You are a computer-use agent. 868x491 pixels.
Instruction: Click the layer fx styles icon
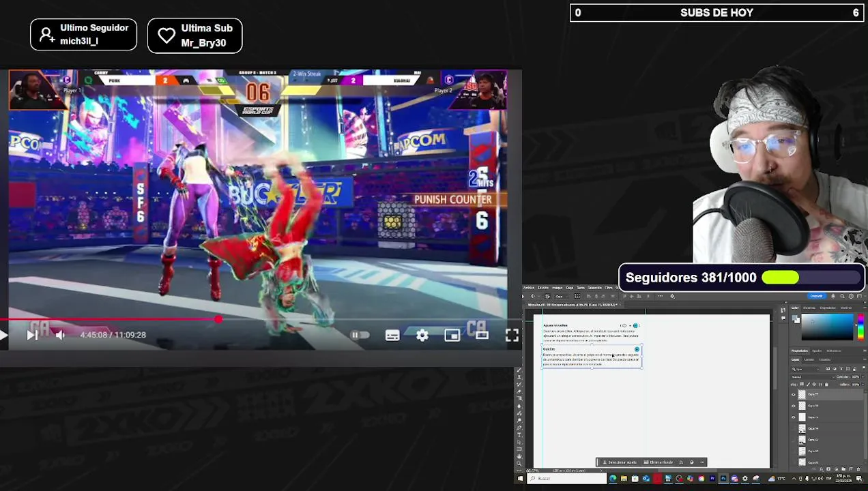pyautogui.click(x=821, y=469)
